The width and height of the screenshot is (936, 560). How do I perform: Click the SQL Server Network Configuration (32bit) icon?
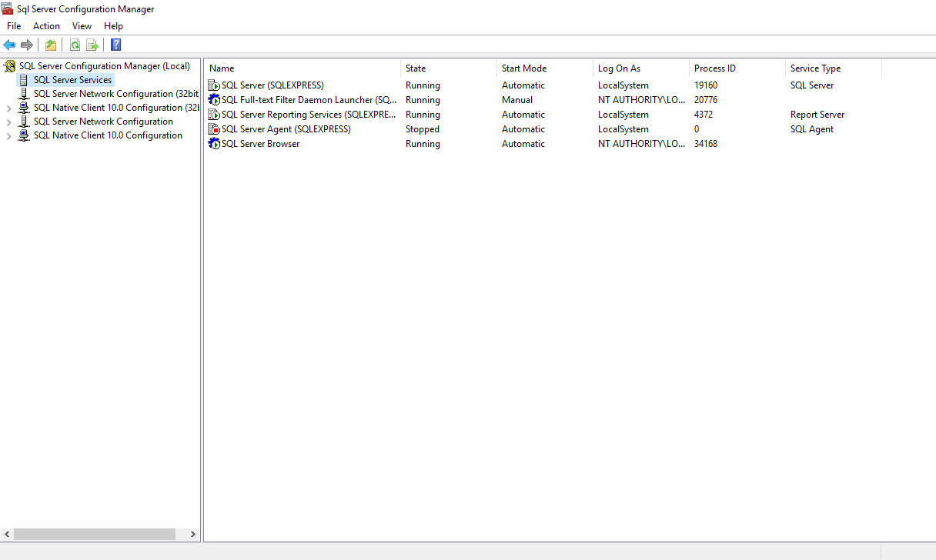coord(24,94)
